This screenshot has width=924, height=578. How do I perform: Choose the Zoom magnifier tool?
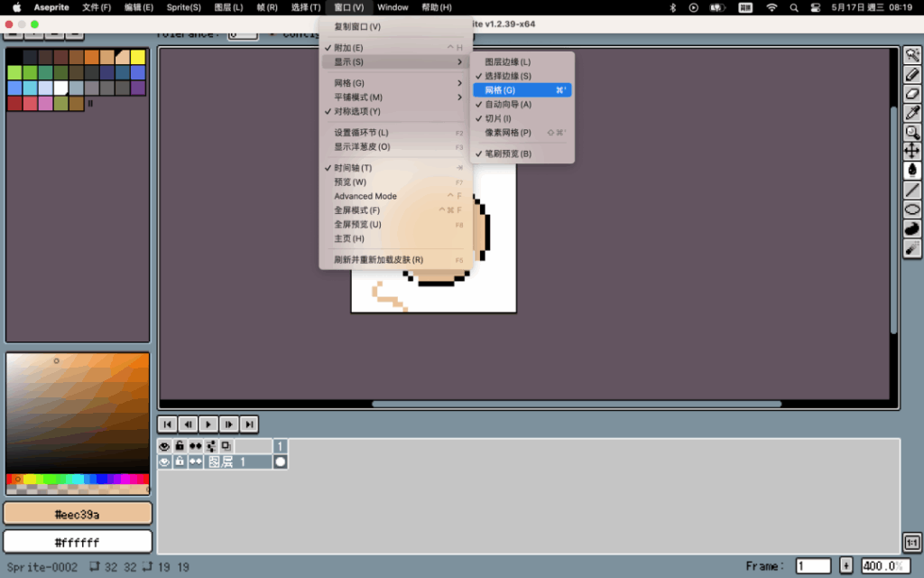912,132
